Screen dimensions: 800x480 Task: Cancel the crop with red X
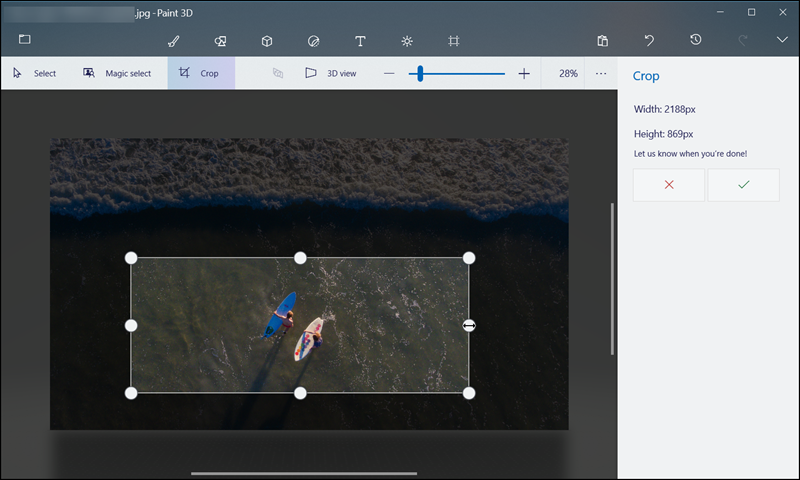[x=669, y=185]
